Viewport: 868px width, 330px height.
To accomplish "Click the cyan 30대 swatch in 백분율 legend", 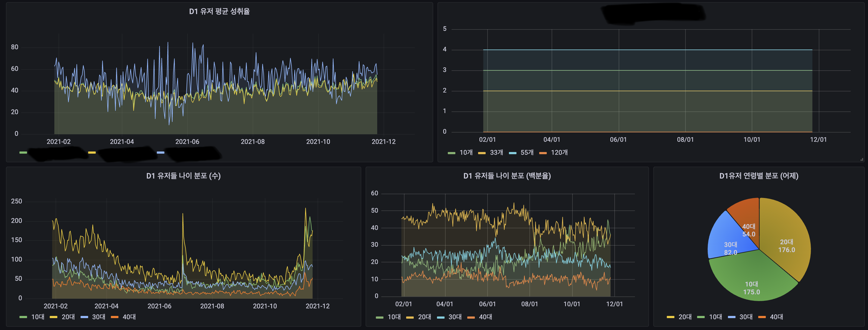I will [440, 317].
